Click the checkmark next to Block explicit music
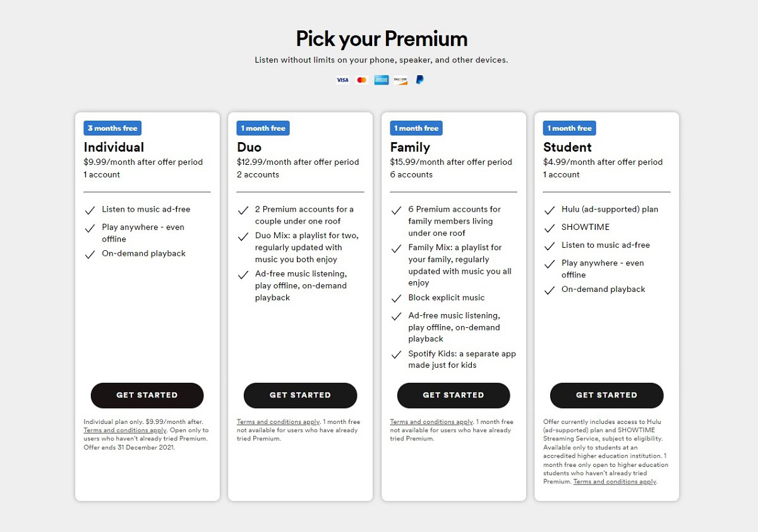Viewport: 758px width, 532px height. 396,298
